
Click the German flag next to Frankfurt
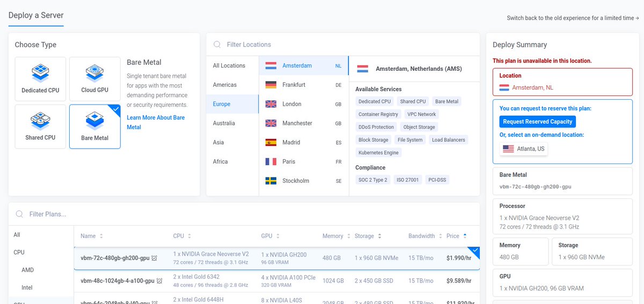click(271, 85)
